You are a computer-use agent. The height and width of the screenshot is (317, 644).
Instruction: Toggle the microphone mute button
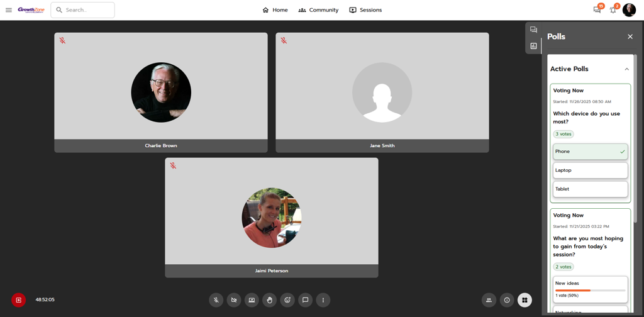(216, 300)
